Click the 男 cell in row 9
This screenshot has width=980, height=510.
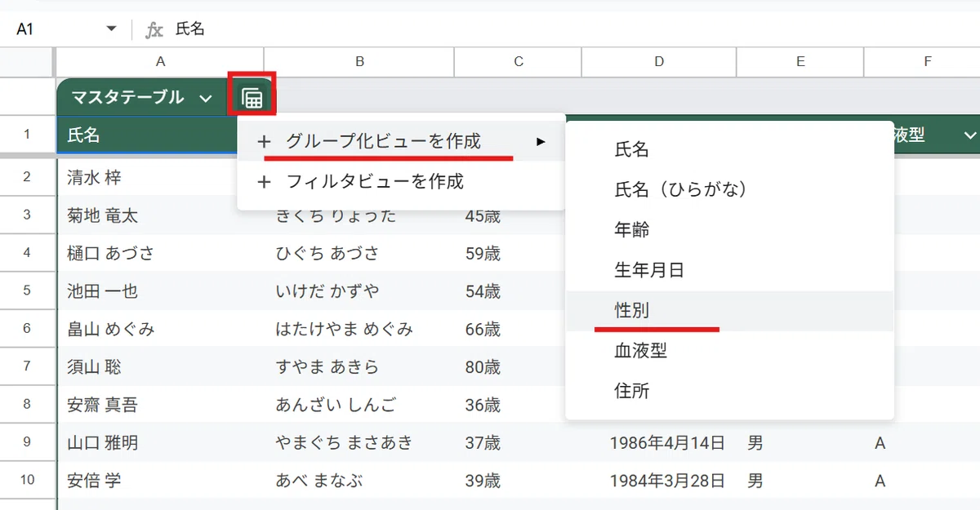800,442
